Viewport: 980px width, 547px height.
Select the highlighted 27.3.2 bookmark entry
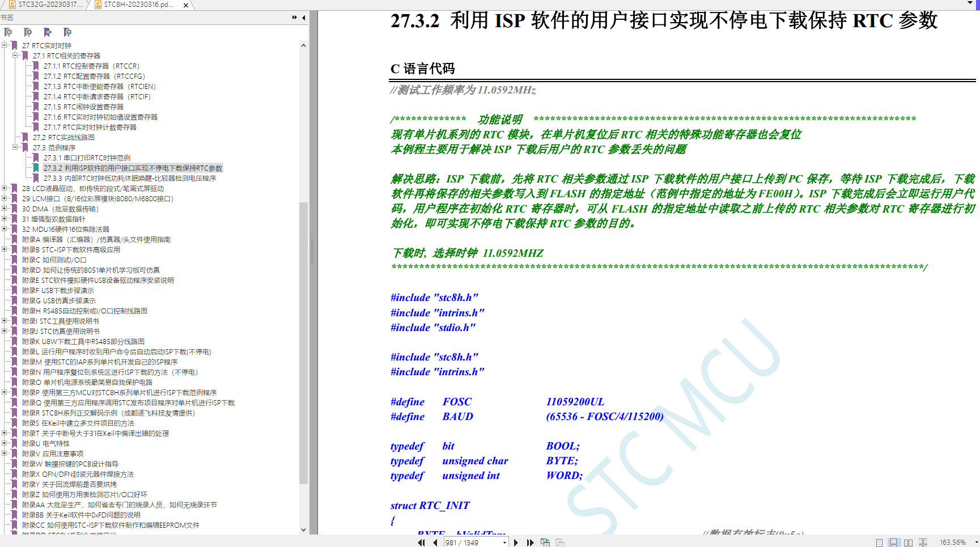click(x=133, y=168)
